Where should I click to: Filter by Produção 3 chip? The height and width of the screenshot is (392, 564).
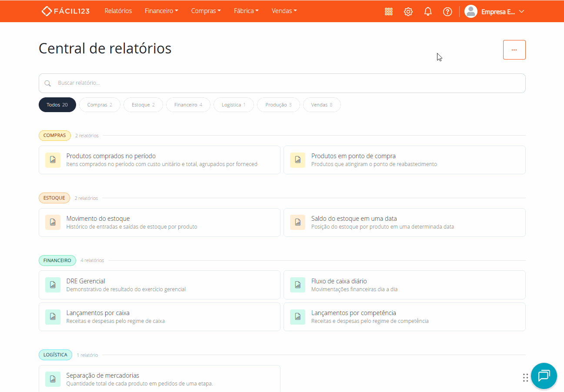pos(278,105)
